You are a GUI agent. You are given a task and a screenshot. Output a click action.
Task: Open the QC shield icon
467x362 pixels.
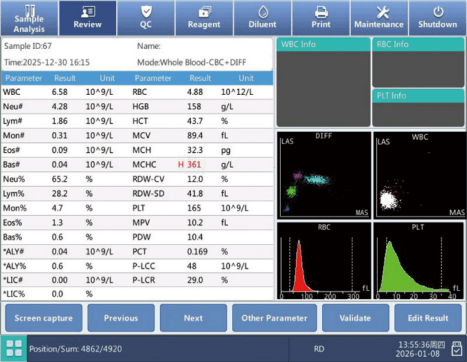(x=146, y=12)
